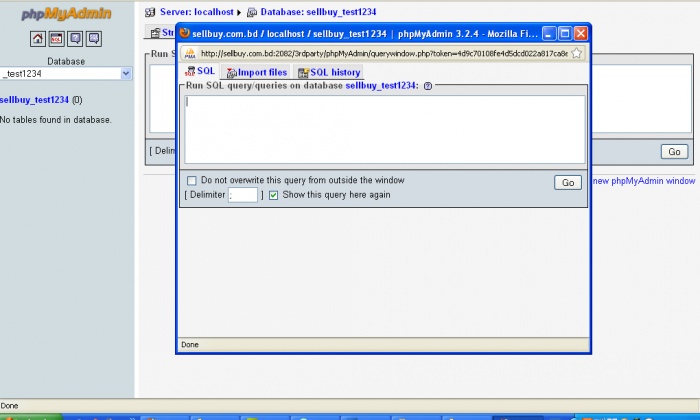
Task: Open new phpMyAdmin window link
Action: 644,181
